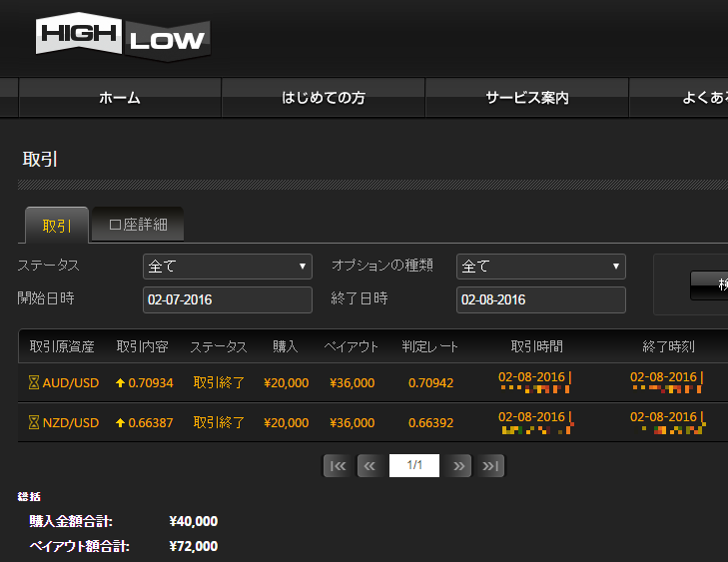Click the 取引 page heading

[x=40, y=159]
